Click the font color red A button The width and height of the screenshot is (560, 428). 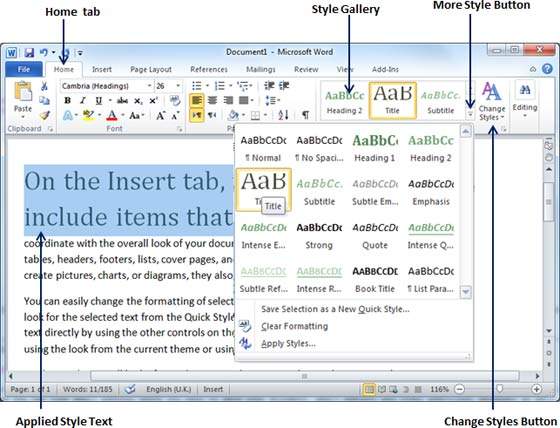[x=112, y=115]
